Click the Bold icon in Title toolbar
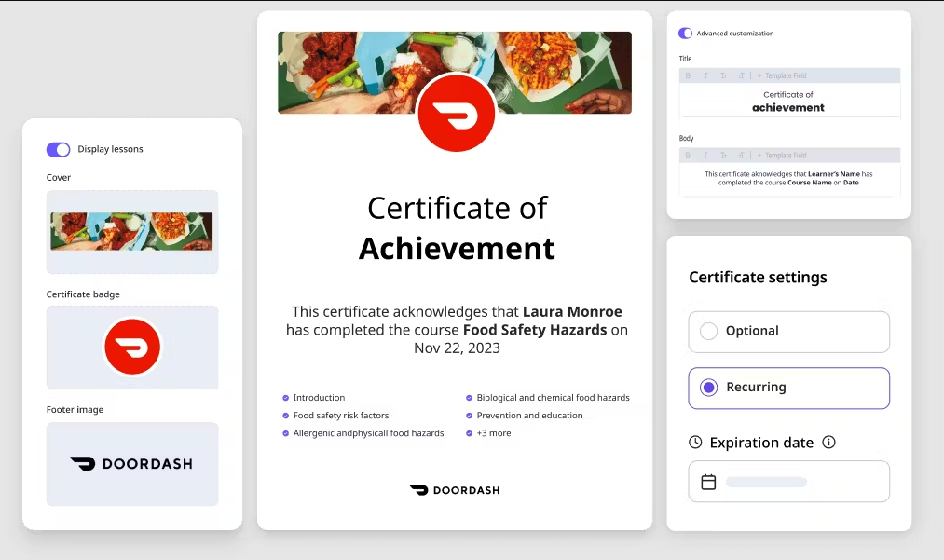The height and width of the screenshot is (560, 944). 688,75
